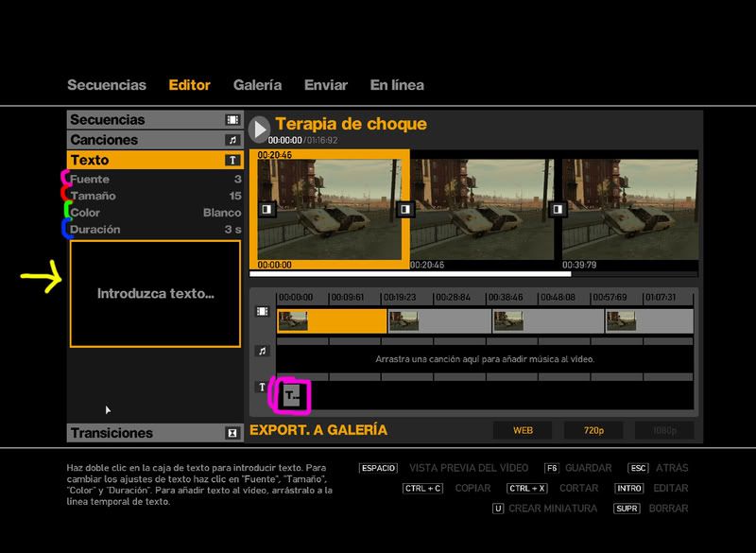Click transition marker at start of first clip
The height and width of the screenshot is (553, 756).
click(x=267, y=209)
